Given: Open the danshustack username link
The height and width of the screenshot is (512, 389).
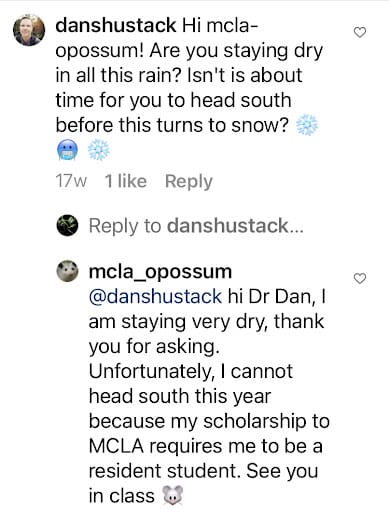Looking at the screenshot, I should point(116,25).
